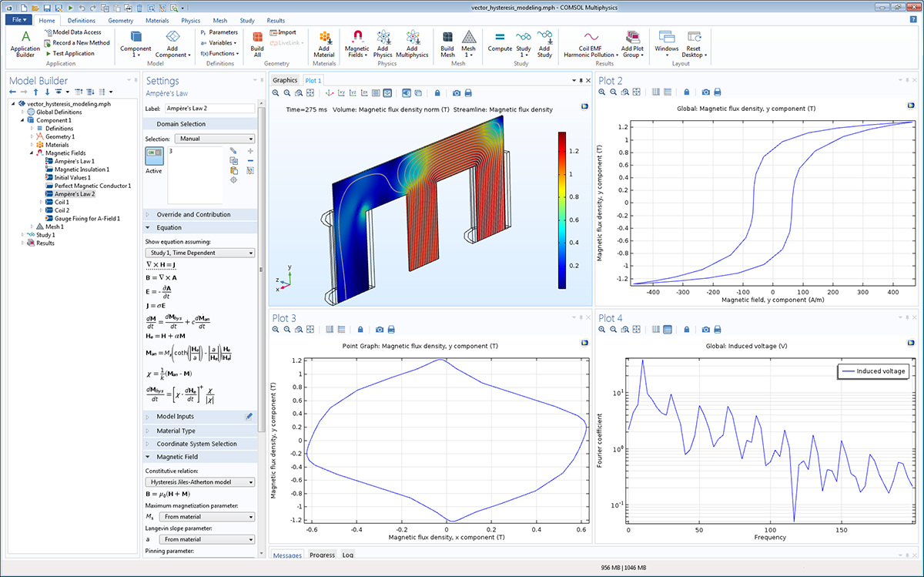Screen dimensions: 924x577
Task: Click zoom extents in Plot 3 toolbar
Action: [310, 330]
